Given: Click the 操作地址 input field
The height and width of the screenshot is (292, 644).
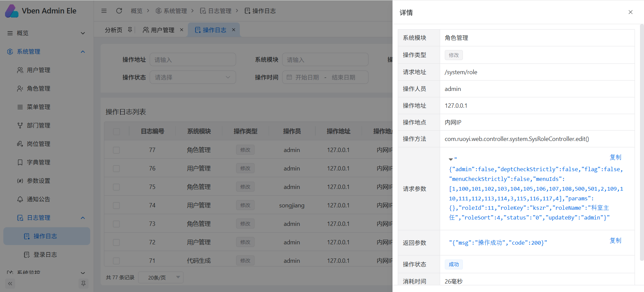Looking at the screenshot, I should coord(193,60).
